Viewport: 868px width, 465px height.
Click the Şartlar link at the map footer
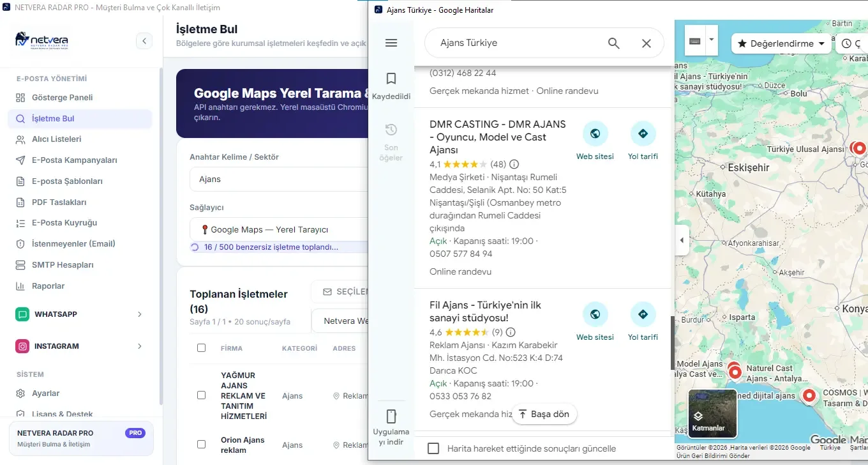(x=858, y=448)
